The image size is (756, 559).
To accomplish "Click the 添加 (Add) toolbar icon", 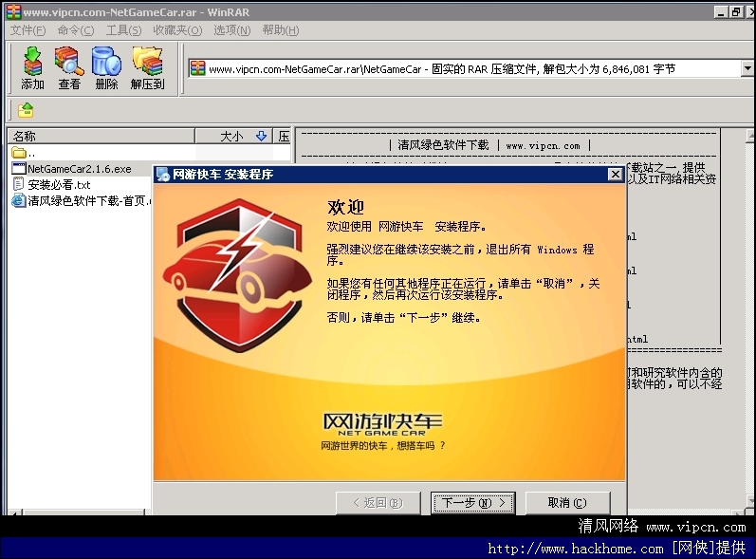I will [x=33, y=68].
